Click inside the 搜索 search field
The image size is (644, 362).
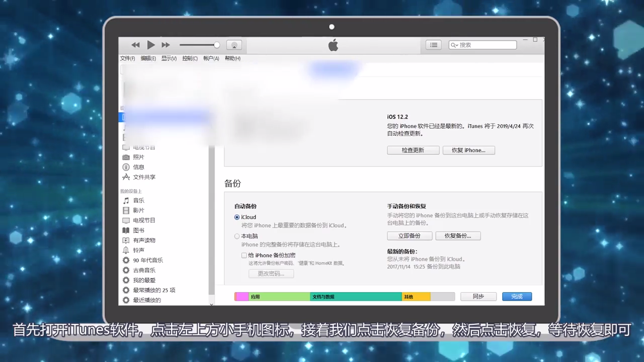tap(483, 45)
